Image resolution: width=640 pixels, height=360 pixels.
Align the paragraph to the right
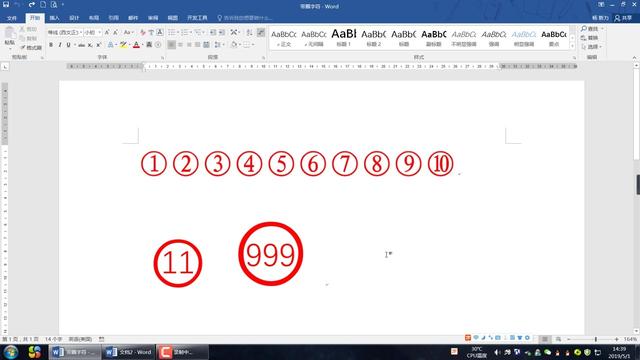[189, 45]
